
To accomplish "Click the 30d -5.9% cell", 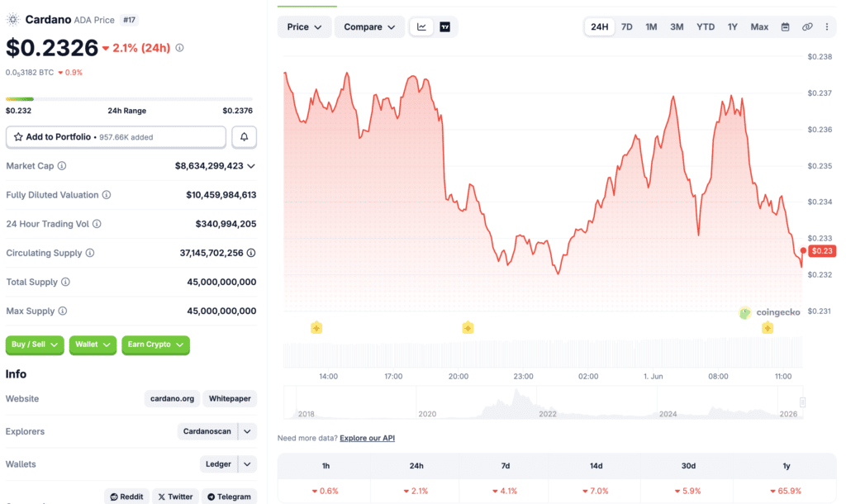I will coord(688,491).
